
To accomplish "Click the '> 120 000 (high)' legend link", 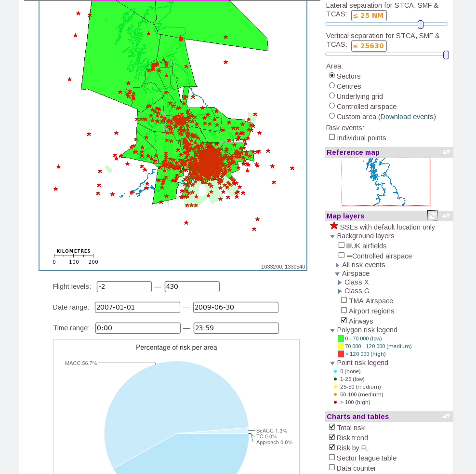I will pos(365,354).
